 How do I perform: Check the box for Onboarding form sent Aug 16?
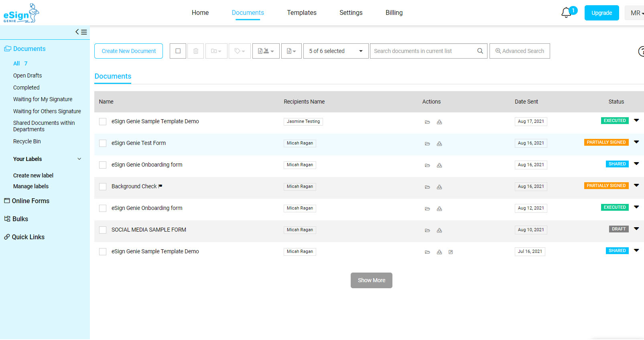pyautogui.click(x=103, y=165)
